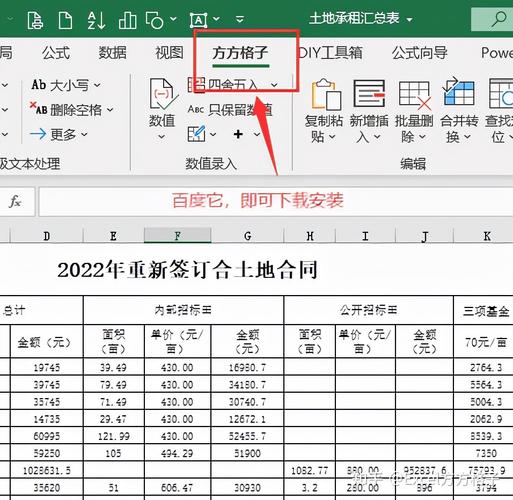Image resolution: width=513 pixels, height=500 pixels.
Task: Click cell with value 19745
Action: pos(47,367)
